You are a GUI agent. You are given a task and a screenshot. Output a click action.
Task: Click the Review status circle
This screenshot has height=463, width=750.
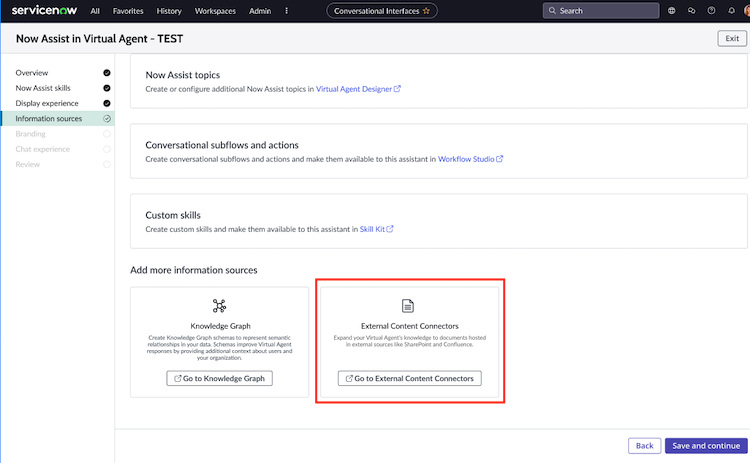107,165
